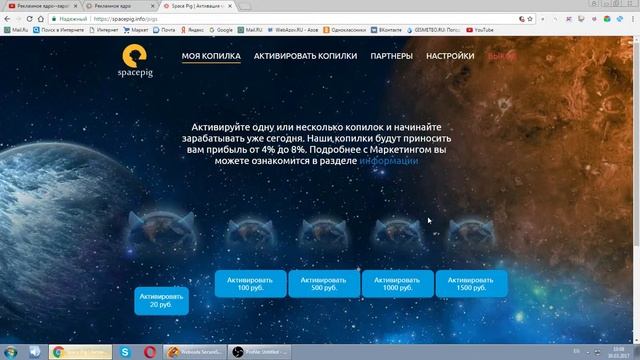The image size is (640, 360).
Task: Click pig image above 20 руб. button
Action: (x=162, y=232)
